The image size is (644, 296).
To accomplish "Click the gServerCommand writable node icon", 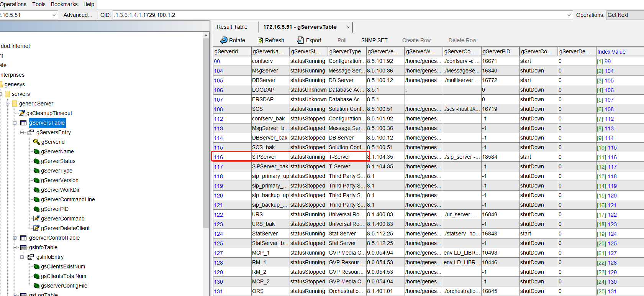I will point(36,219).
